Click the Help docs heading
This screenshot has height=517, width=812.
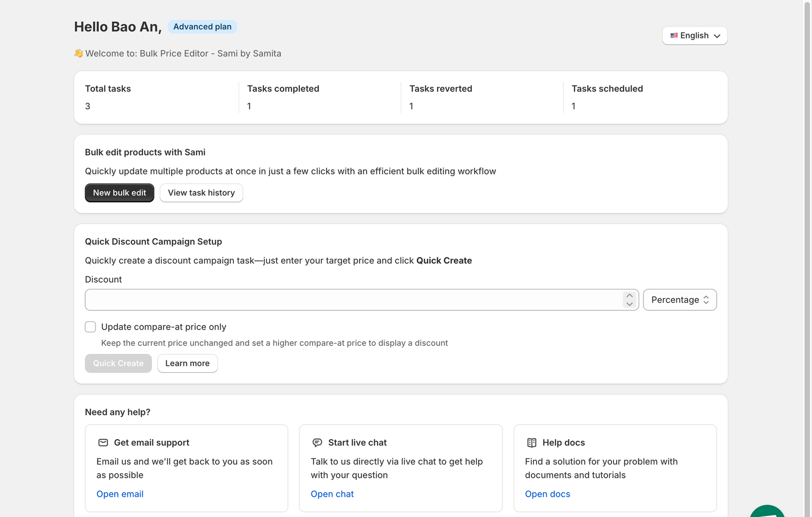tap(563, 443)
